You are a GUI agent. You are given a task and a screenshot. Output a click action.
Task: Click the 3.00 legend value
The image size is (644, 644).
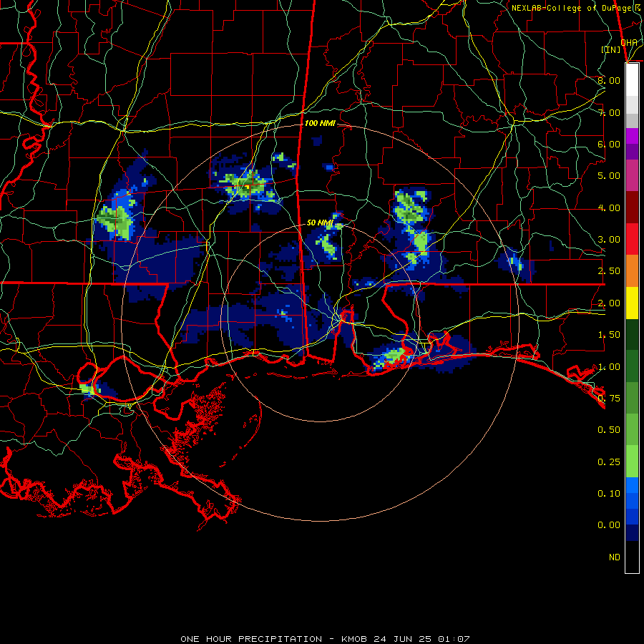(609, 240)
